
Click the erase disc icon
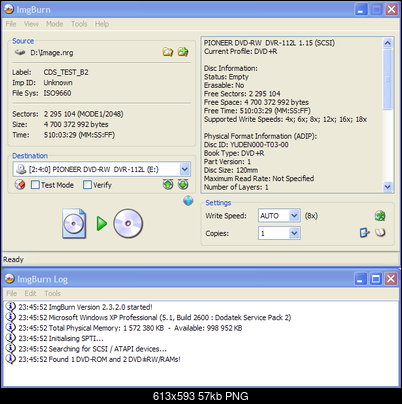coord(20,184)
